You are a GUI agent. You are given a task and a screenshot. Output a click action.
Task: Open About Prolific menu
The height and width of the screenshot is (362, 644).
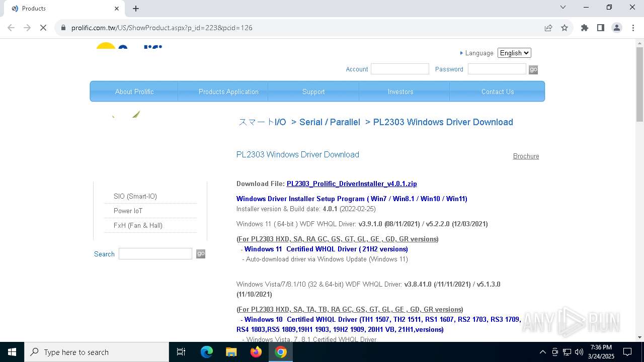[134, 92]
